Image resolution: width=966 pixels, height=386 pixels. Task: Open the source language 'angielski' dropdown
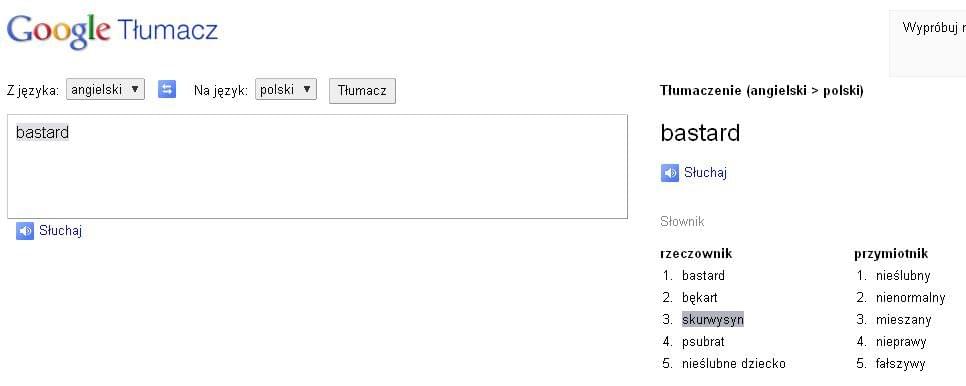[x=105, y=89]
